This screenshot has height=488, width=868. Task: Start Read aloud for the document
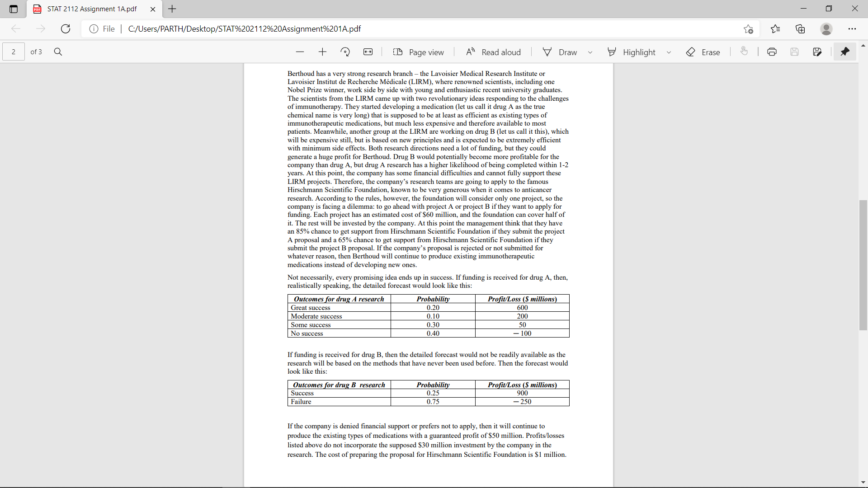(493, 52)
